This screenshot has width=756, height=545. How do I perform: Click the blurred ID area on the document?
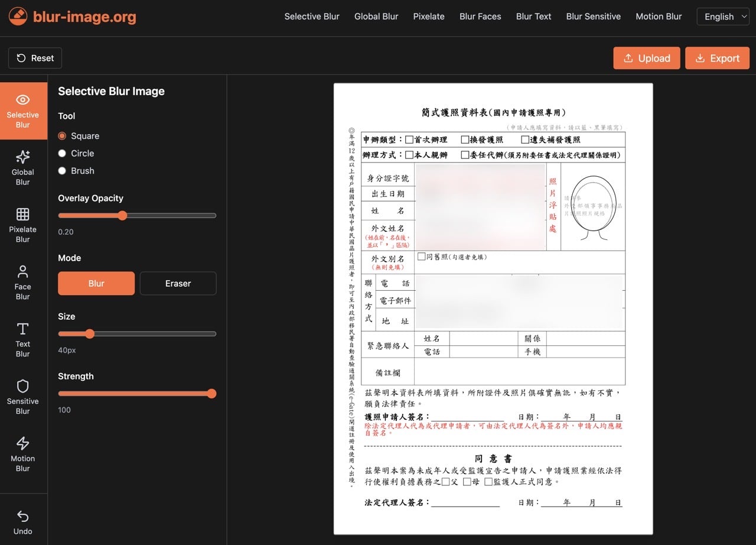(480, 207)
